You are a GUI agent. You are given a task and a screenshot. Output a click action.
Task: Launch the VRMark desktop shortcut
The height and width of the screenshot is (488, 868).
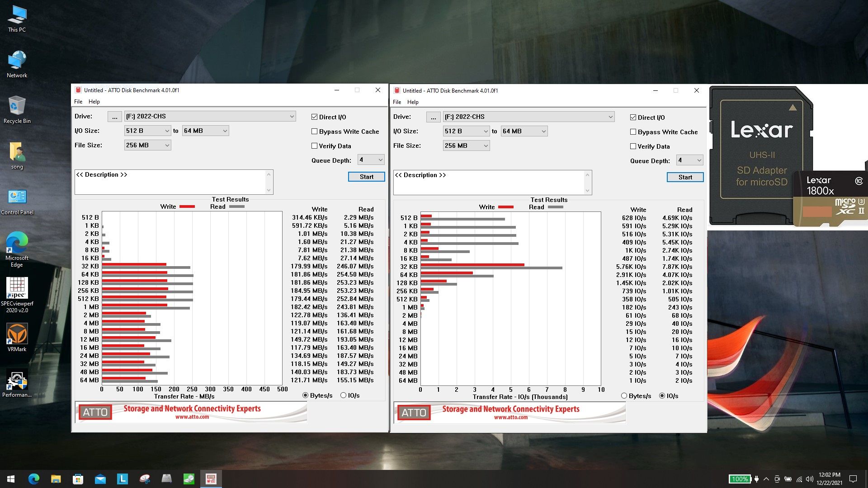(17, 337)
